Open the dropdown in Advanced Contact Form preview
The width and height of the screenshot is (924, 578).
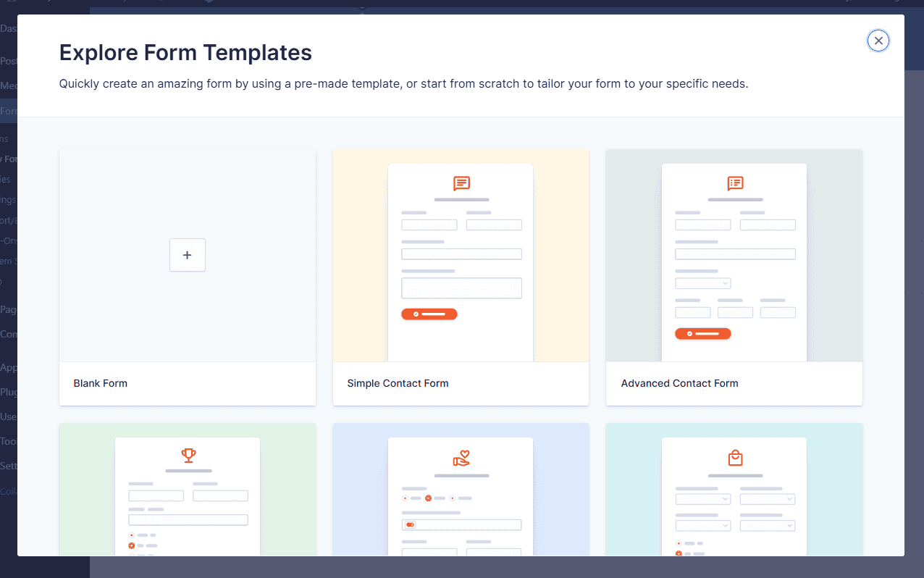[x=702, y=283]
